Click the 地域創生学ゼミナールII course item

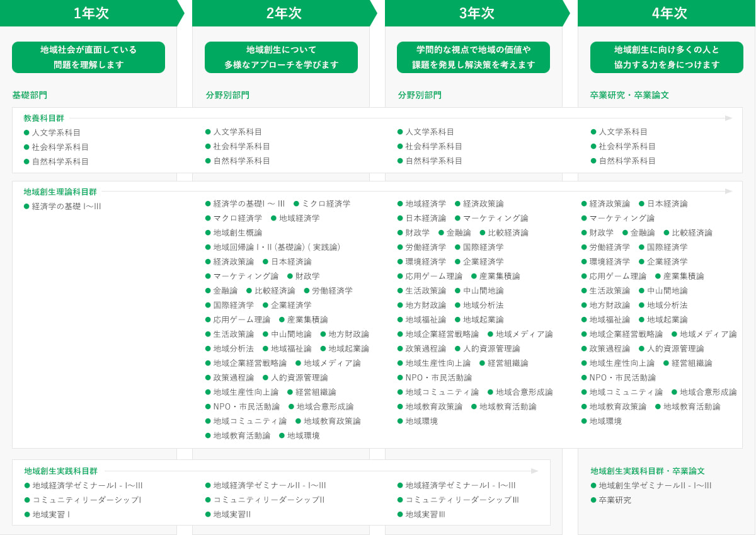click(655, 485)
